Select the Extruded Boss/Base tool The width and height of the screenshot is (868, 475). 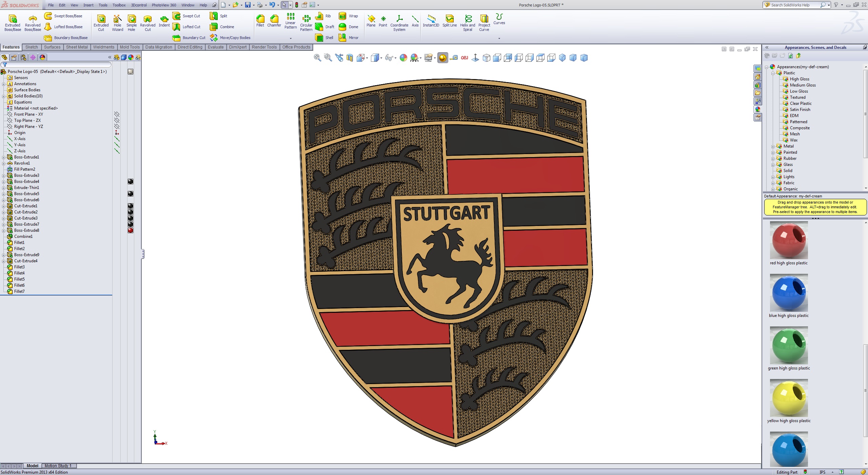pos(13,23)
